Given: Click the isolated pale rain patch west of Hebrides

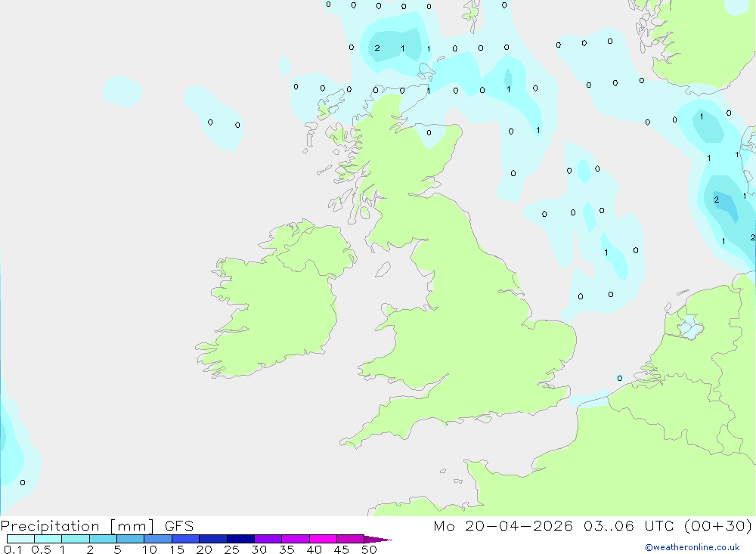Looking at the screenshot, I should 122,91.
